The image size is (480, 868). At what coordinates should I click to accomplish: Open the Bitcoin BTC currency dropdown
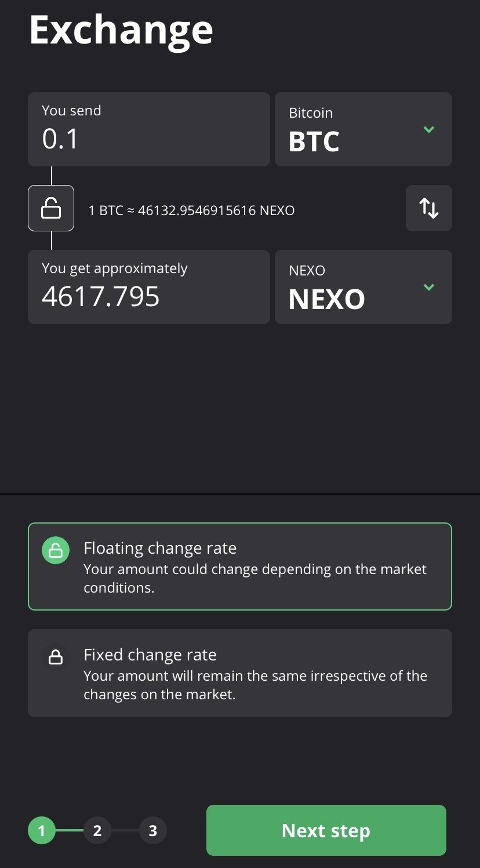363,129
